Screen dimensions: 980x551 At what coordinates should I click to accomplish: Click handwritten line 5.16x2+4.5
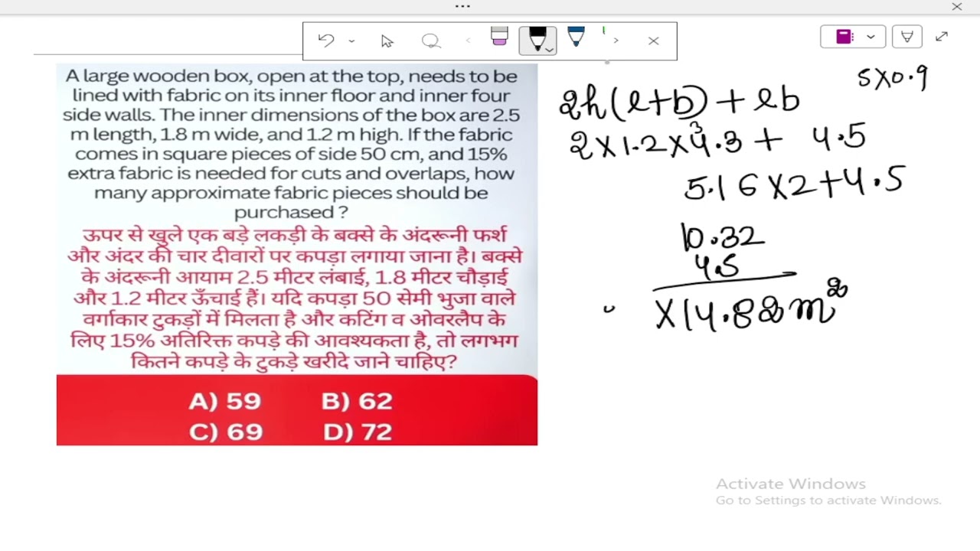tap(794, 182)
